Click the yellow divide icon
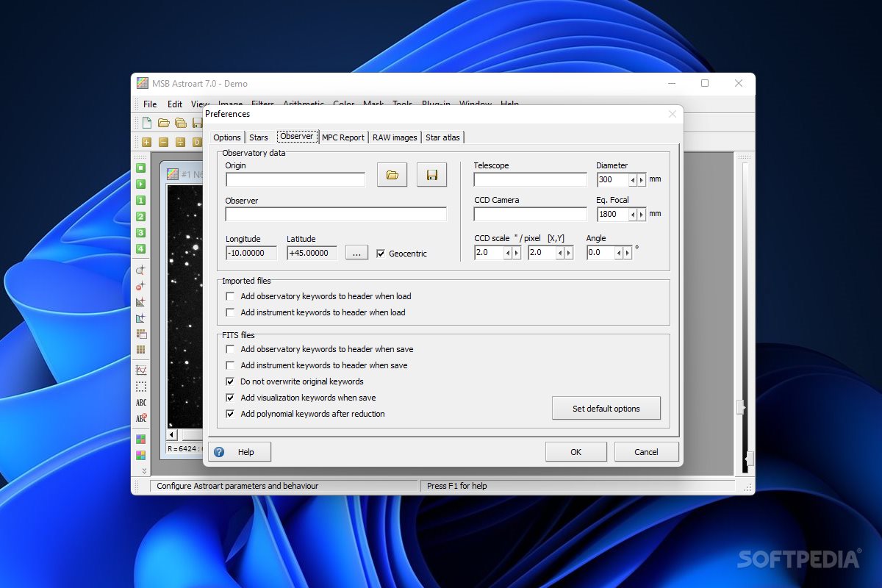This screenshot has width=882, height=588. tap(180, 142)
